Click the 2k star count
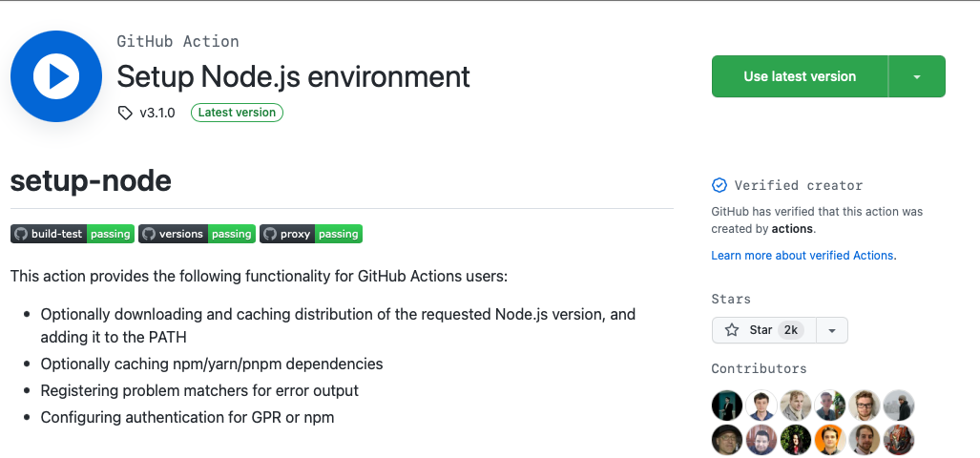Screen dimensions: 980x458 [x=791, y=330]
